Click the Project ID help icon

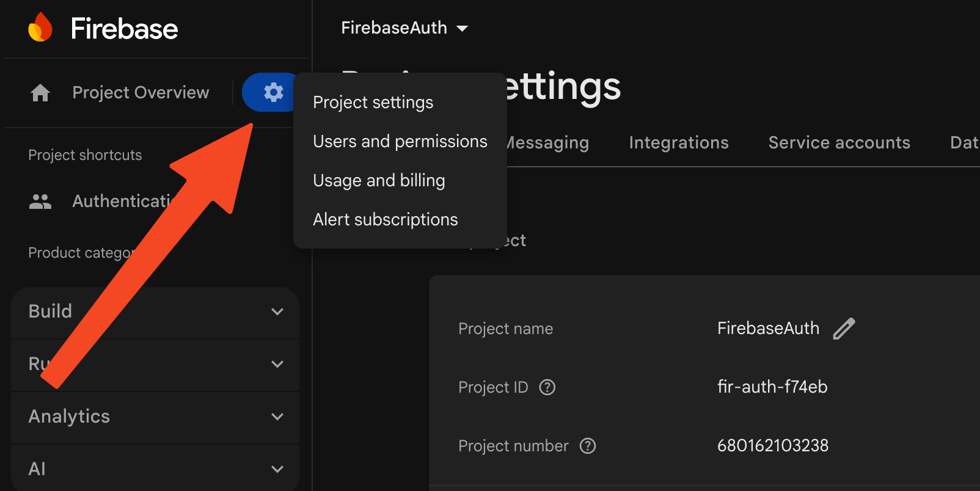click(x=547, y=387)
